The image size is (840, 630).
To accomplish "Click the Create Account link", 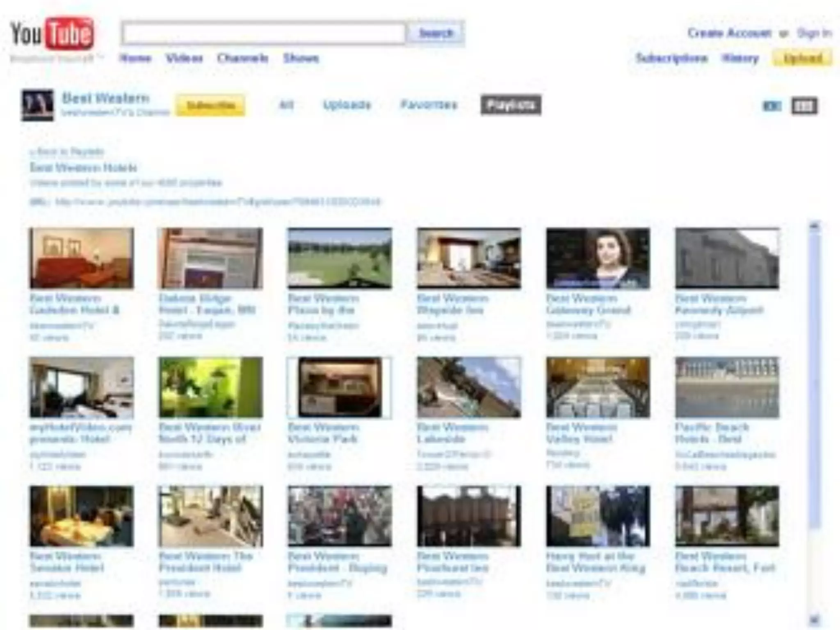I will 729,33.
